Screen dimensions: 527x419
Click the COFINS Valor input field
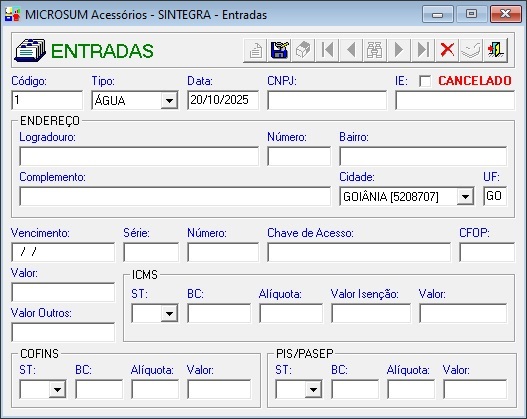pos(219,389)
